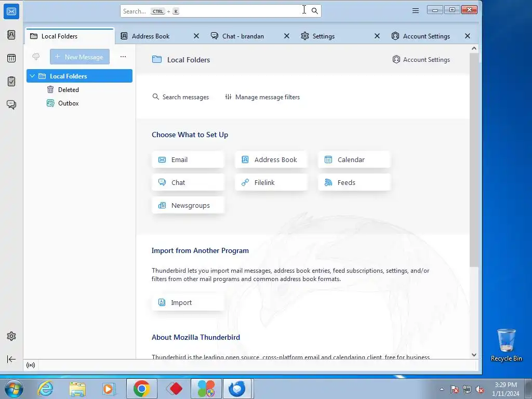This screenshot has width=532, height=399.
Task: Set up Newsgroups
Action: [188, 205]
